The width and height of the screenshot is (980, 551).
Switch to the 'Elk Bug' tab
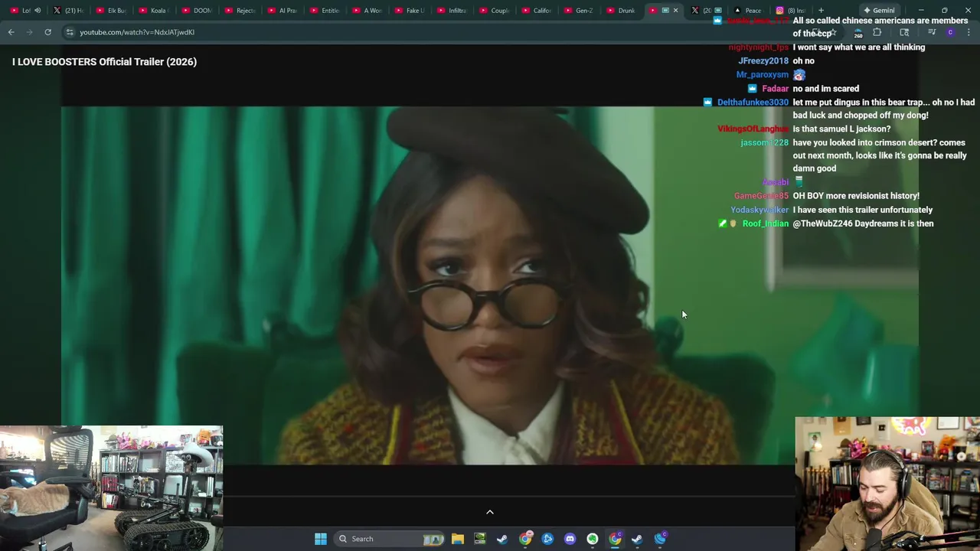click(x=111, y=11)
